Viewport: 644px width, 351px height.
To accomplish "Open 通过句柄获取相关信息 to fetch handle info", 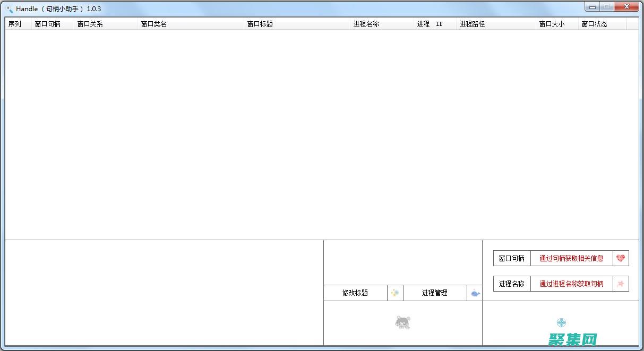I will point(572,258).
